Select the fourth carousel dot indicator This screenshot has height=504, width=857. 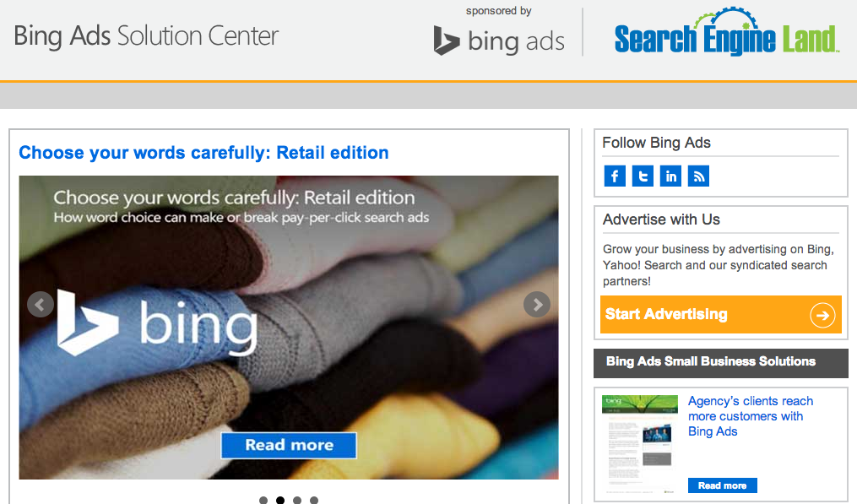(314, 500)
